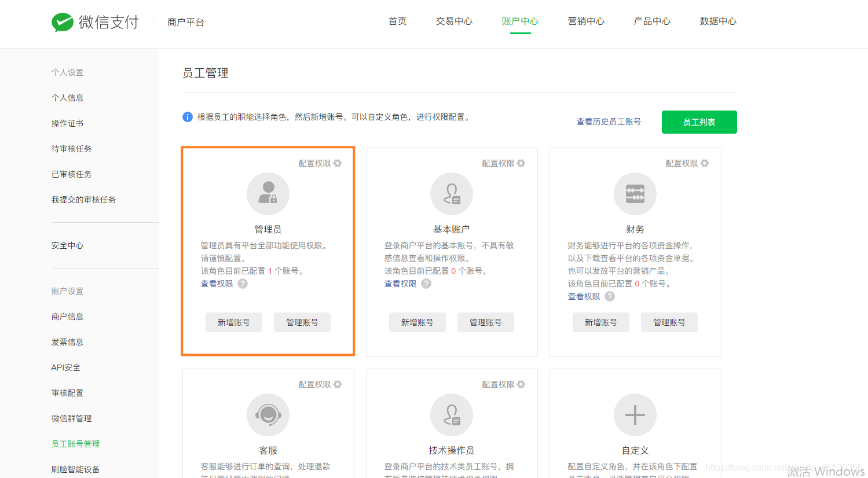Open API安全 in sidebar
Viewport: 868px width, 478px height.
66,367
